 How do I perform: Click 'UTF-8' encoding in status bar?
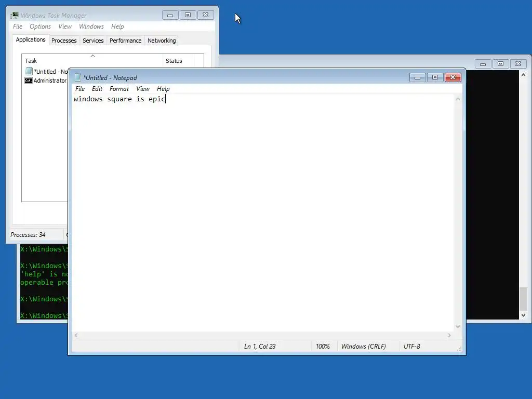click(412, 347)
